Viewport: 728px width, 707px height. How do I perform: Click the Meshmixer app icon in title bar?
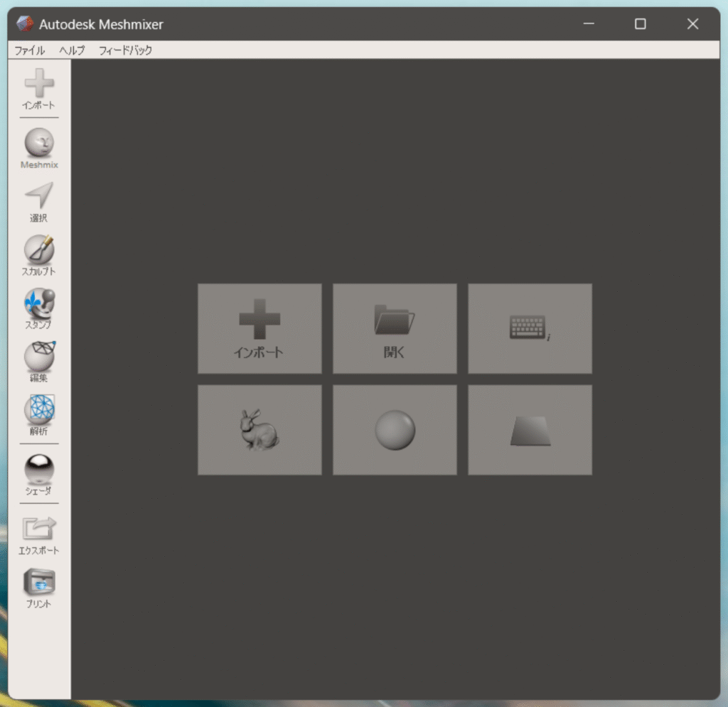coord(25,23)
